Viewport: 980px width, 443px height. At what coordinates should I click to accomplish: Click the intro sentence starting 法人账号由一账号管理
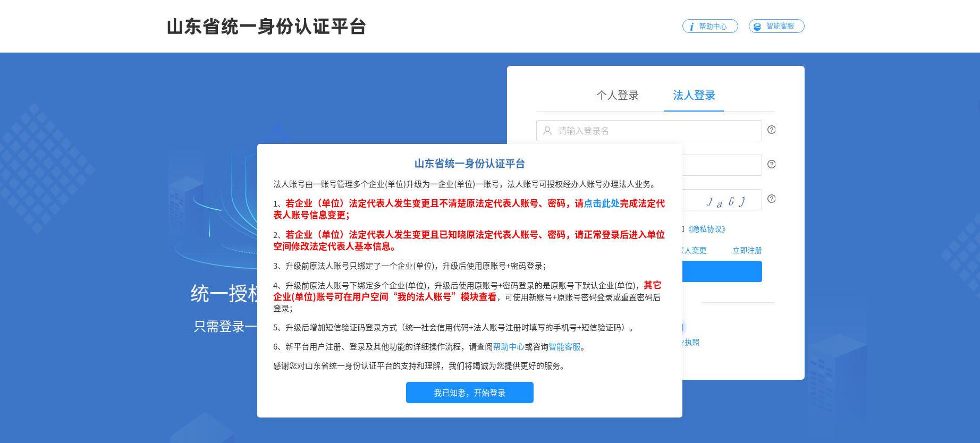pos(466,184)
